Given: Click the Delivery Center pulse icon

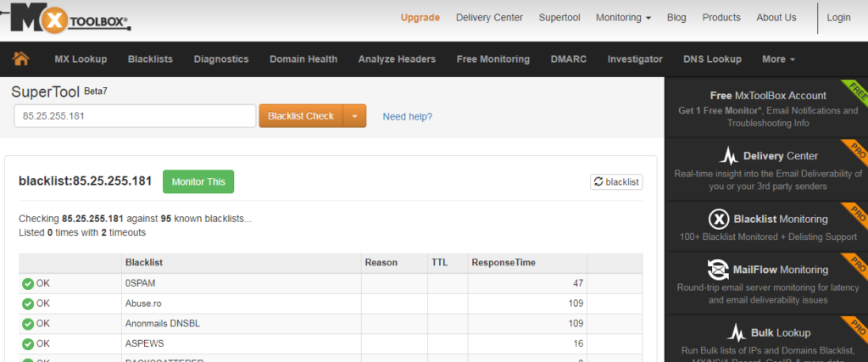Looking at the screenshot, I should point(728,156).
